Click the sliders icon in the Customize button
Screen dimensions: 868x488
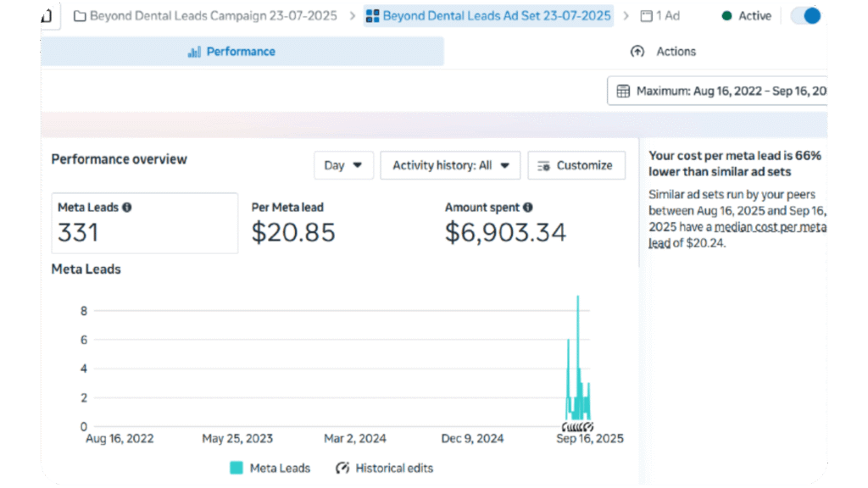[544, 166]
